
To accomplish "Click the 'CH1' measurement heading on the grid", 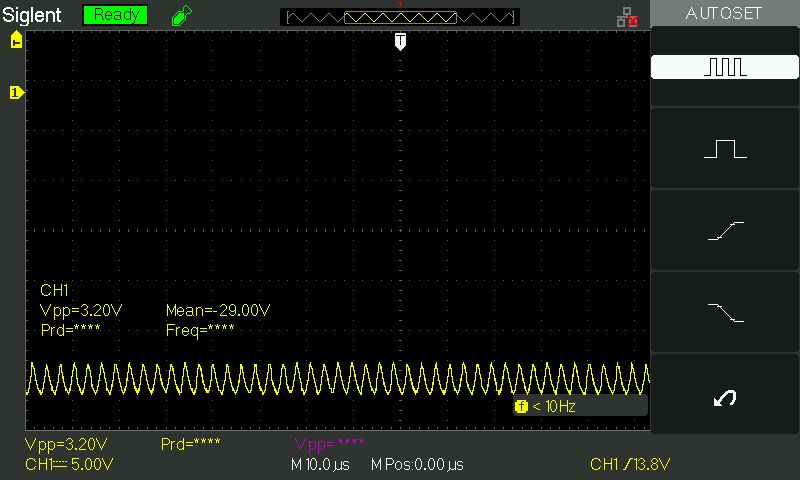I will (x=54, y=290).
